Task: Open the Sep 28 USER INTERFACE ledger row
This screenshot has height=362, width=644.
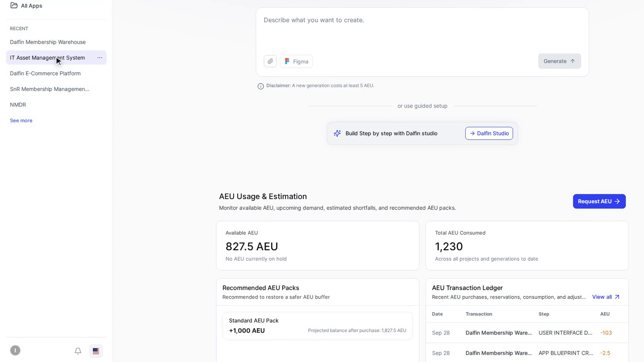Action: click(527, 333)
